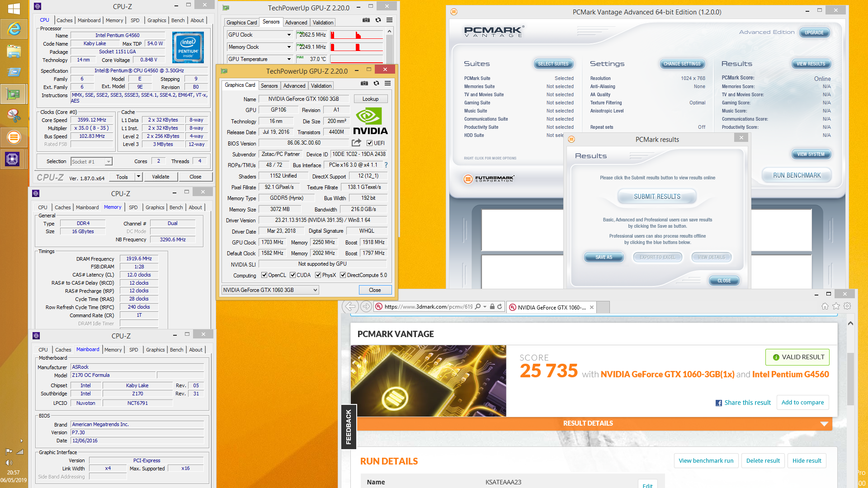Viewport: 868px width, 488px height.
Task: Switch to the Caches tab in top CPU-Z
Action: click(64, 20)
